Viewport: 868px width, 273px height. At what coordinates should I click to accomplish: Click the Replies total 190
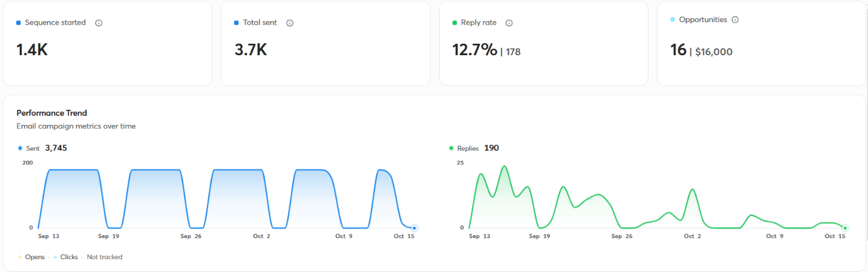point(491,148)
